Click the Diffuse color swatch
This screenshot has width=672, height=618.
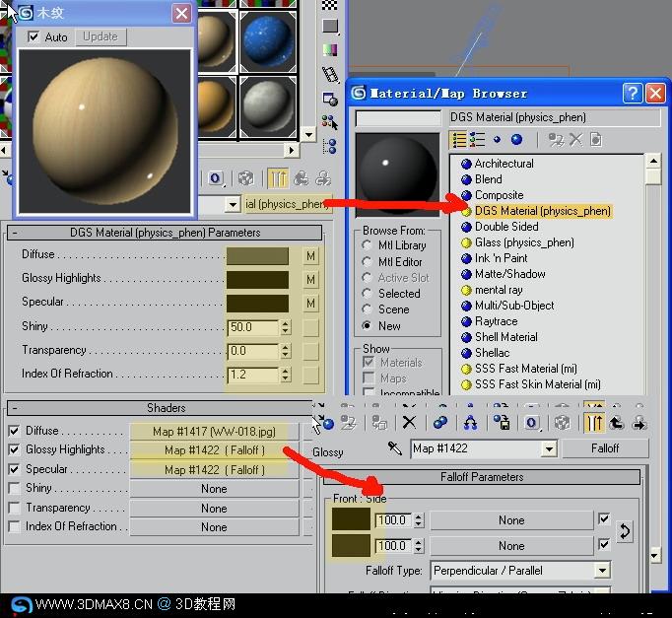[x=257, y=256]
